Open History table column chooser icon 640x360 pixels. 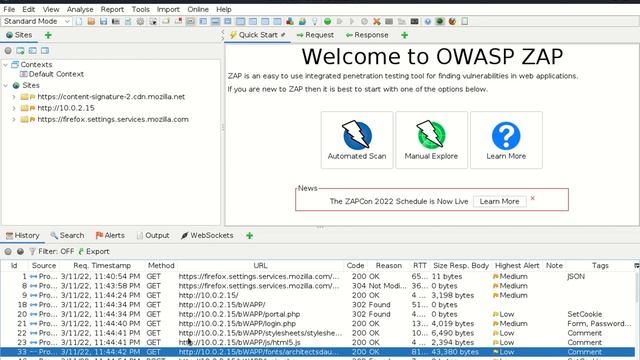(636, 265)
